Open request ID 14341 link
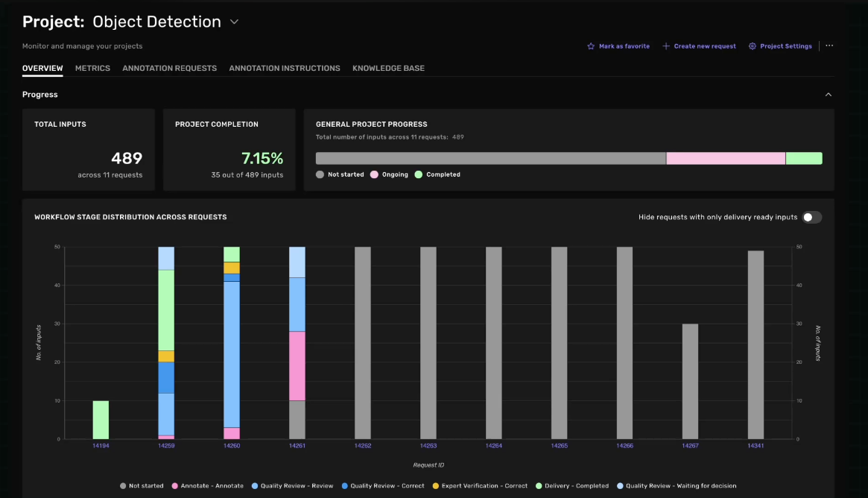Screen dimensions: 868x498 755,445
